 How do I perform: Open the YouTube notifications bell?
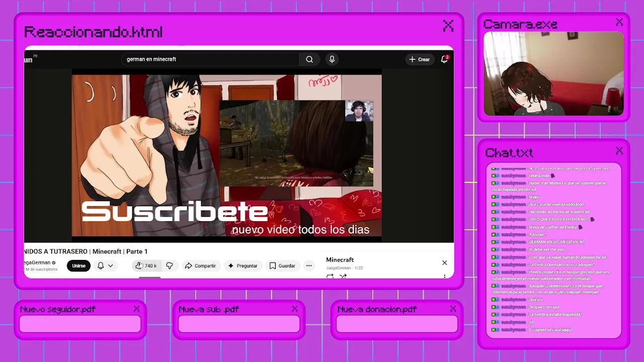444,59
